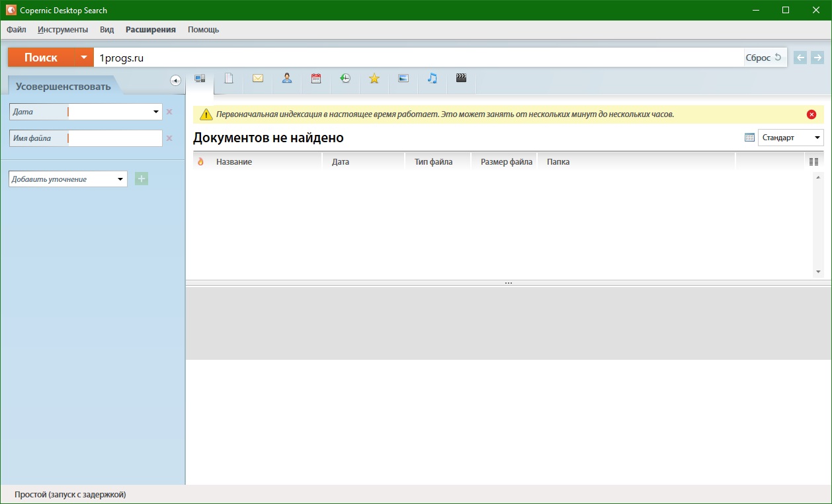Select the Favorites star category icon
The height and width of the screenshot is (504, 832).
point(374,78)
